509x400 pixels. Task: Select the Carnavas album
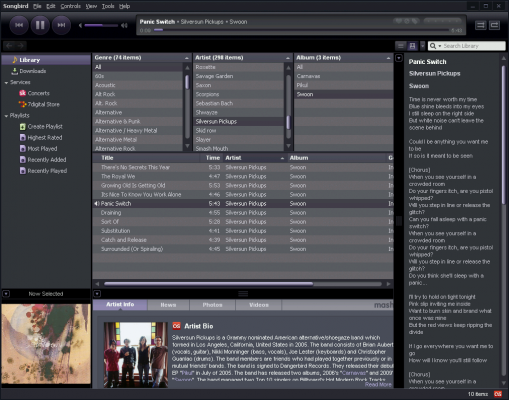(344, 76)
